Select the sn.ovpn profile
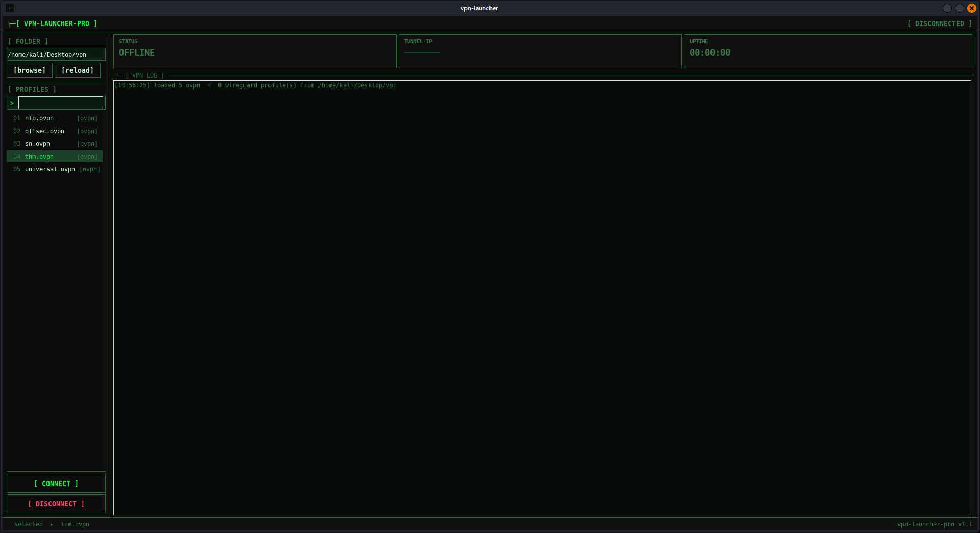This screenshot has width=980, height=533. click(x=55, y=144)
